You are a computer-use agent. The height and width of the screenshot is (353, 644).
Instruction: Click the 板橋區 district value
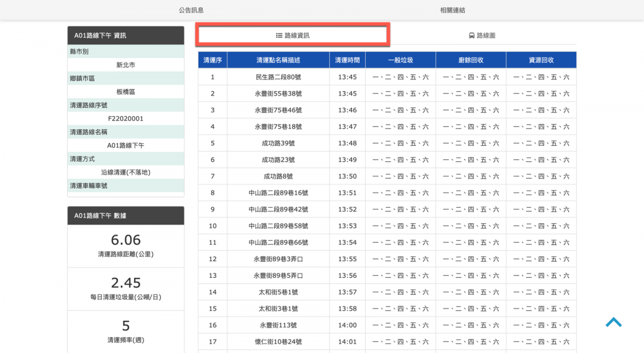(126, 92)
